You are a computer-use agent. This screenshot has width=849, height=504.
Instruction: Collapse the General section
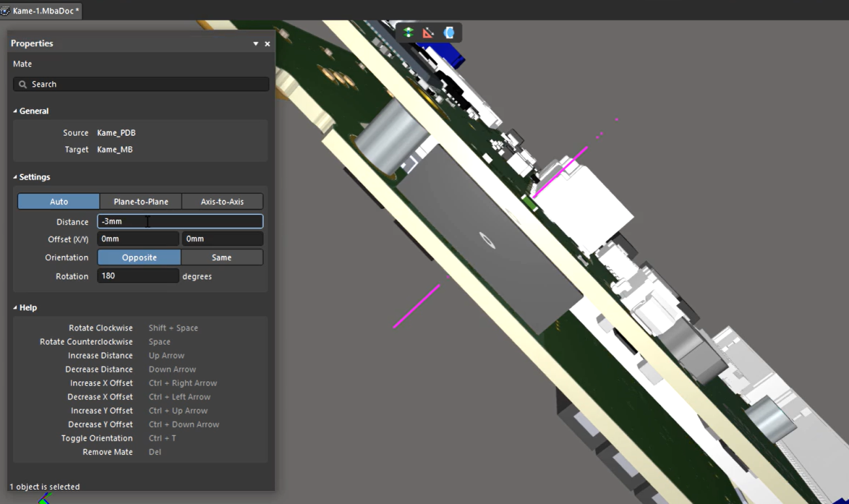click(16, 111)
